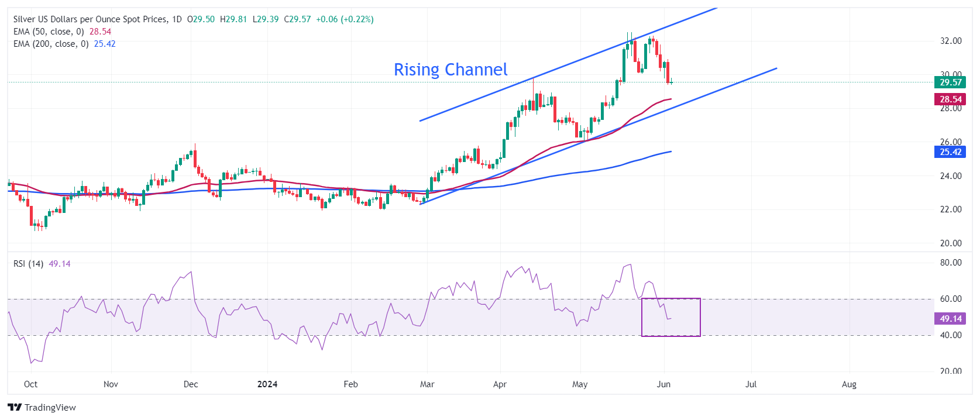This screenshot has height=420, width=980.
Task: Click the red 28.54 EMA price tag
Action: point(950,99)
